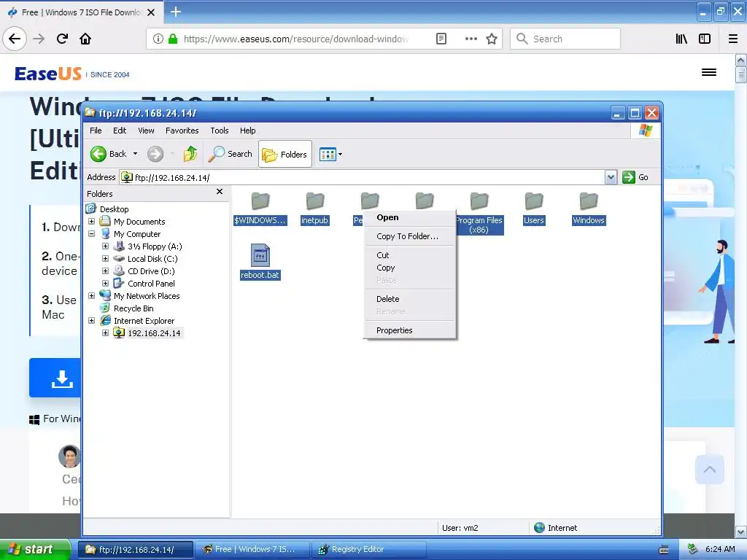Reload the EaseUS page in browser
Screen dimensions: 747x560
tap(62, 39)
